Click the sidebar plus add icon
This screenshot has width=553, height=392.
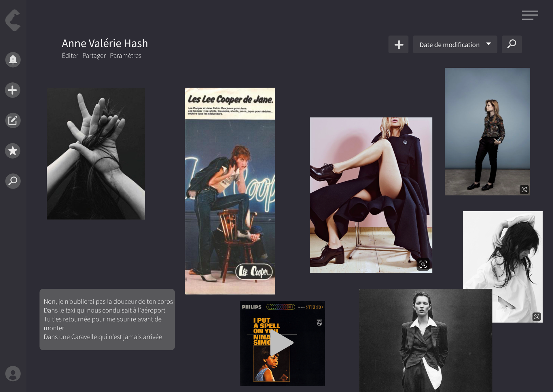pyautogui.click(x=12, y=90)
